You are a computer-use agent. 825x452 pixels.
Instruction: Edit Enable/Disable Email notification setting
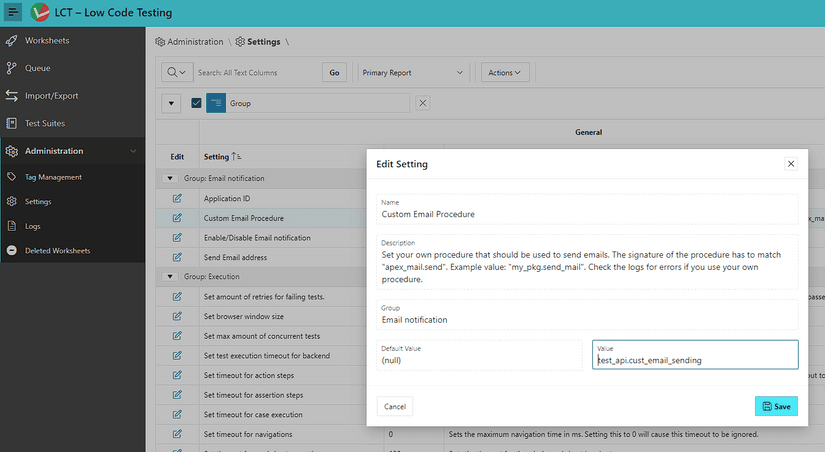(177, 238)
